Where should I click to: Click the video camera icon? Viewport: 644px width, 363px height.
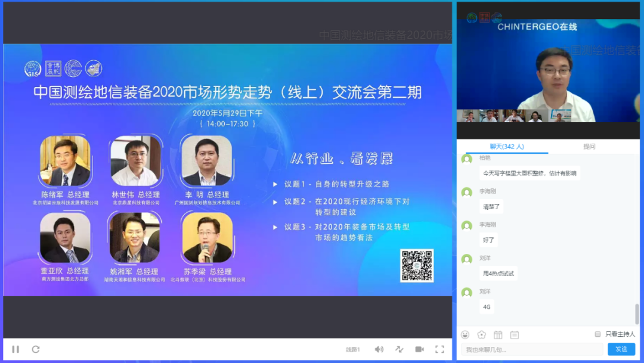pos(419,349)
